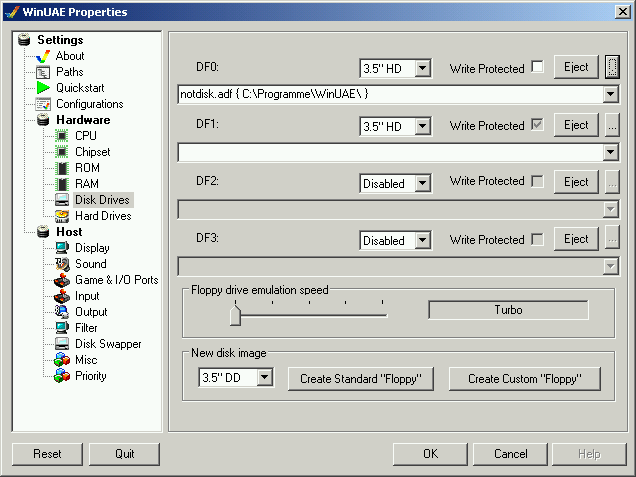Image resolution: width=636 pixels, height=477 pixels.
Task: Open new disk image type dropdown
Action: point(264,377)
